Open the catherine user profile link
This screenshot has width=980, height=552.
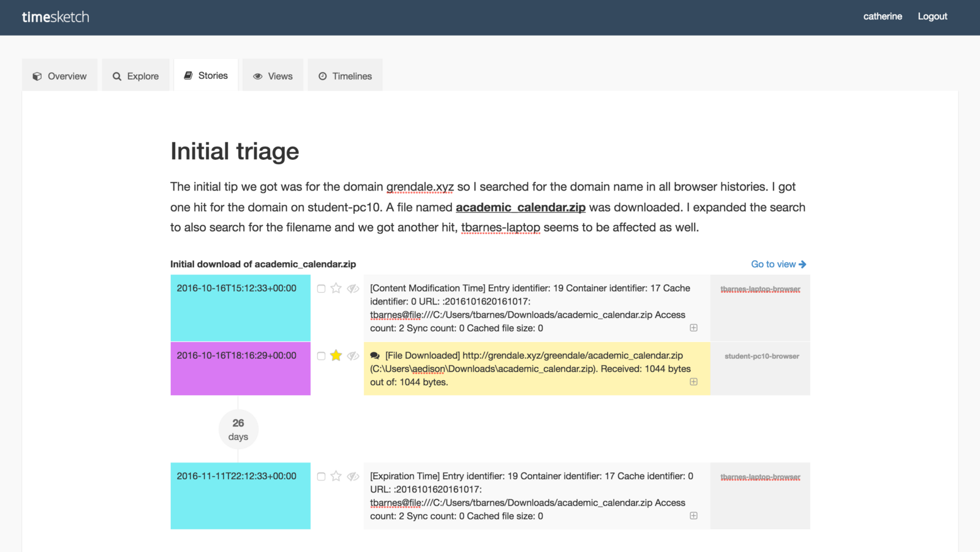882,17
